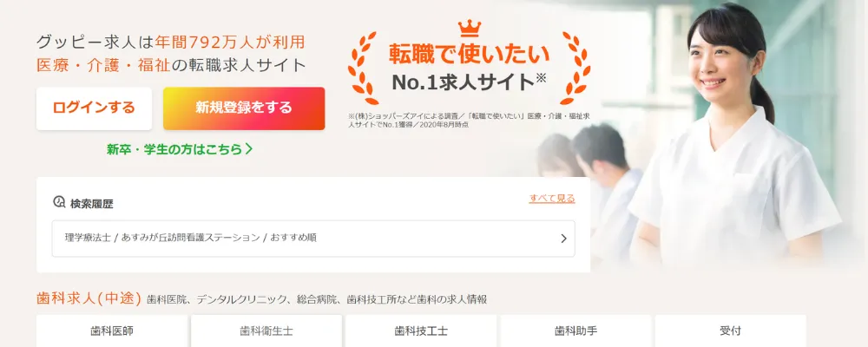Image resolution: width=868 pixels, height=347 pixels.
Task: Select the 受付 job category
Action: pos(731,331)
